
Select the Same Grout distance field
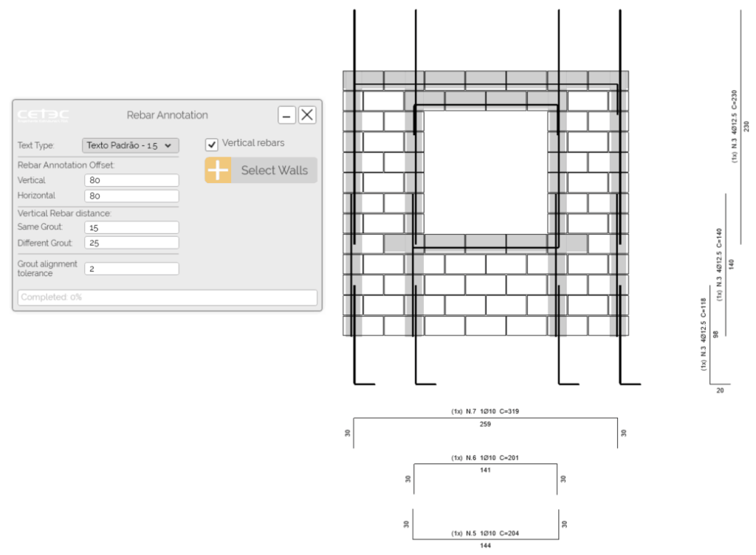pos(131,227)
